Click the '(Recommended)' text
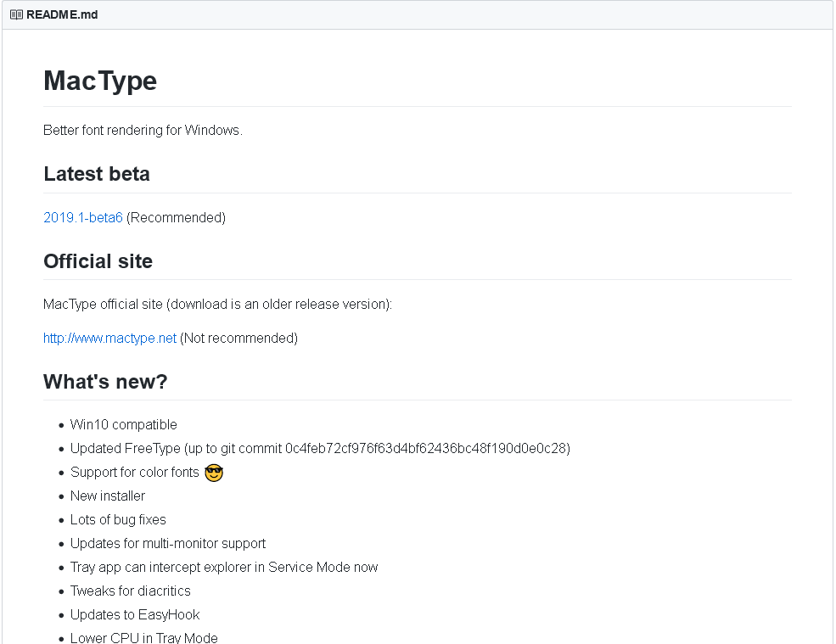The image size is (836, 644). coord(176,217)
